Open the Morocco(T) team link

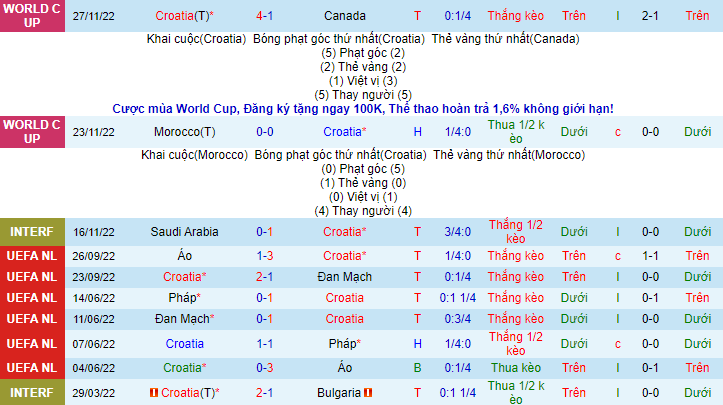[184, 132]
